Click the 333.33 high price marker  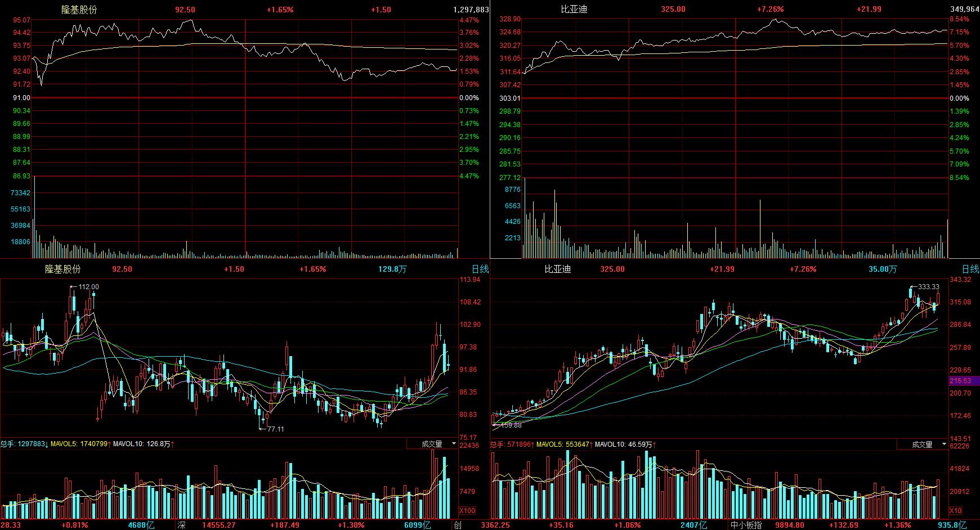[928, 287]
